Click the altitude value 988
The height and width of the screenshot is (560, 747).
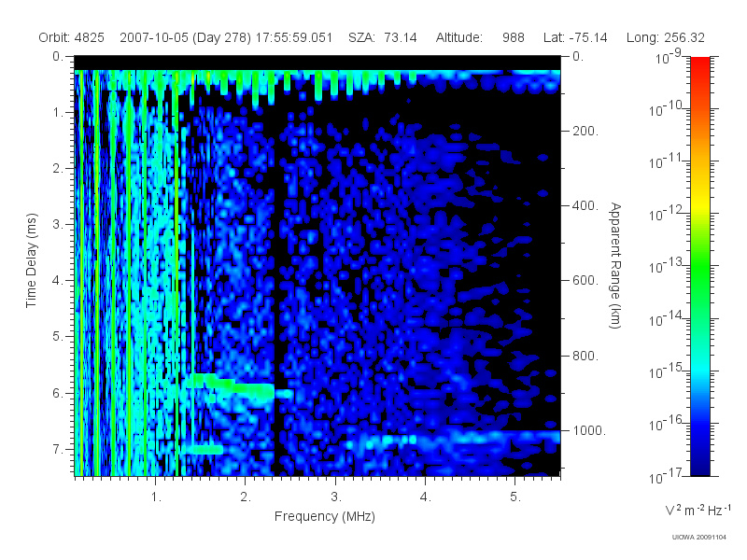[513, 37]
